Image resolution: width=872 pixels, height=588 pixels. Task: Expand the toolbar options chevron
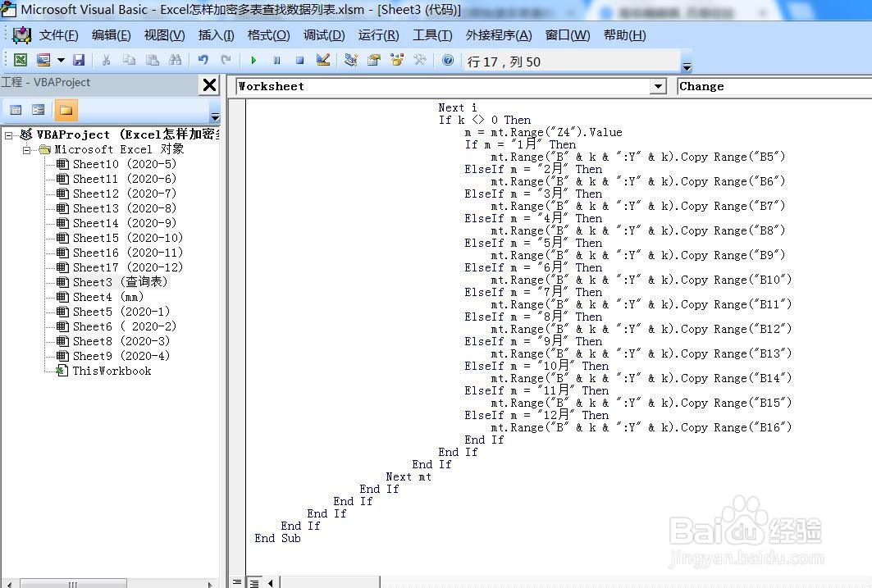coord(687,66)
